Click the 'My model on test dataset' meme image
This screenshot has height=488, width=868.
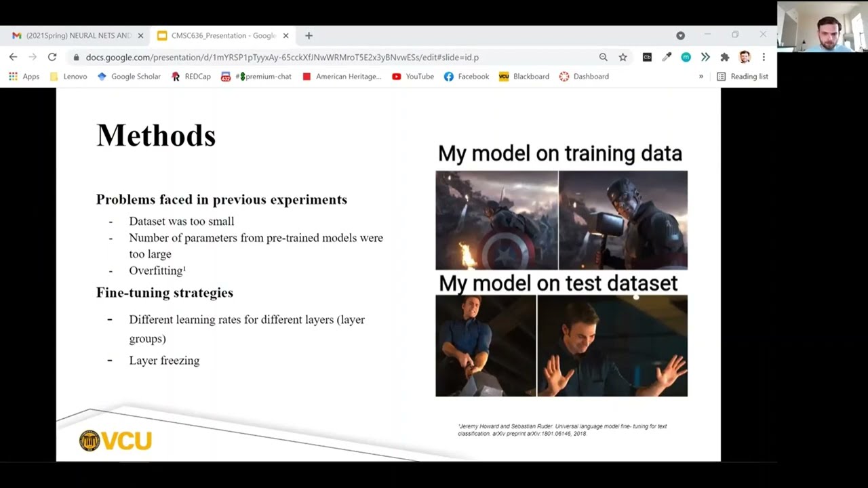tap(561, 346)
